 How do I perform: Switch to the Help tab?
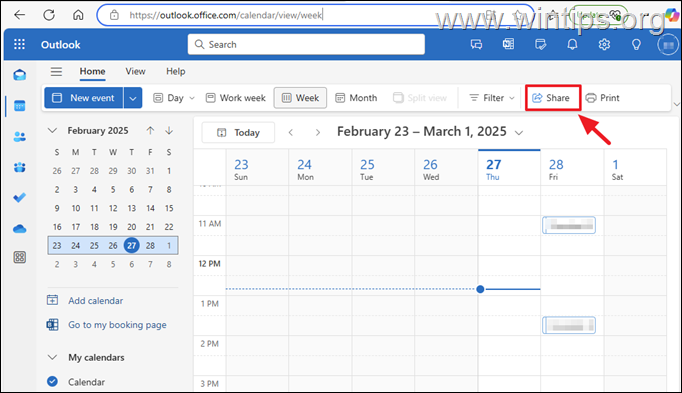coord(176,71)
